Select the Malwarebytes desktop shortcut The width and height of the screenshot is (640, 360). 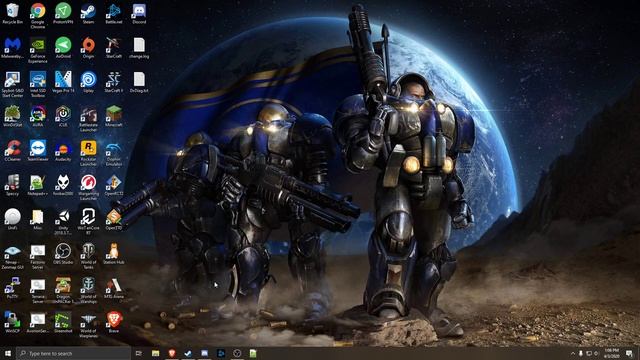(x=12, y=48)
